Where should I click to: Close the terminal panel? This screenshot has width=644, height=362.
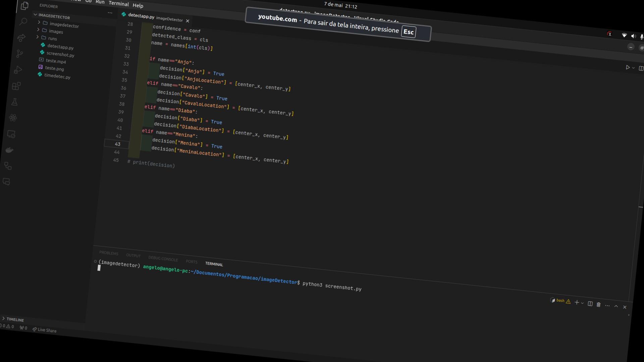pyautogui.click(x=625, y=307)
